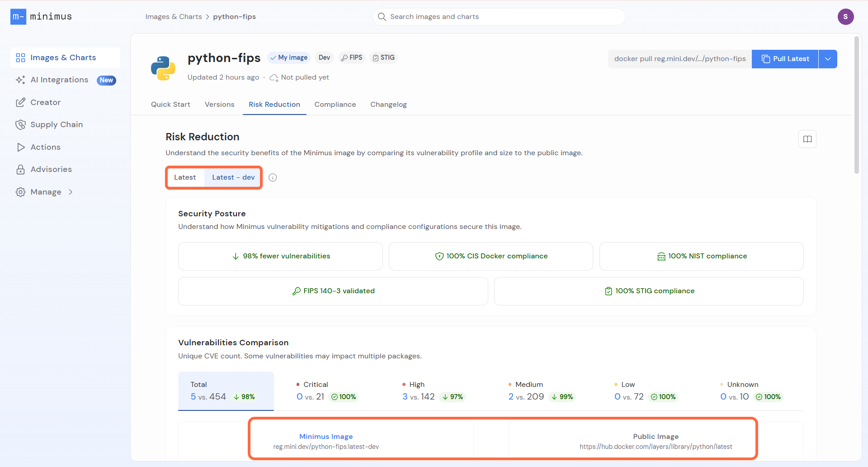Click the Dev badge
The width and height of the screenshot is (868, 467).
(x=324, y=58)
